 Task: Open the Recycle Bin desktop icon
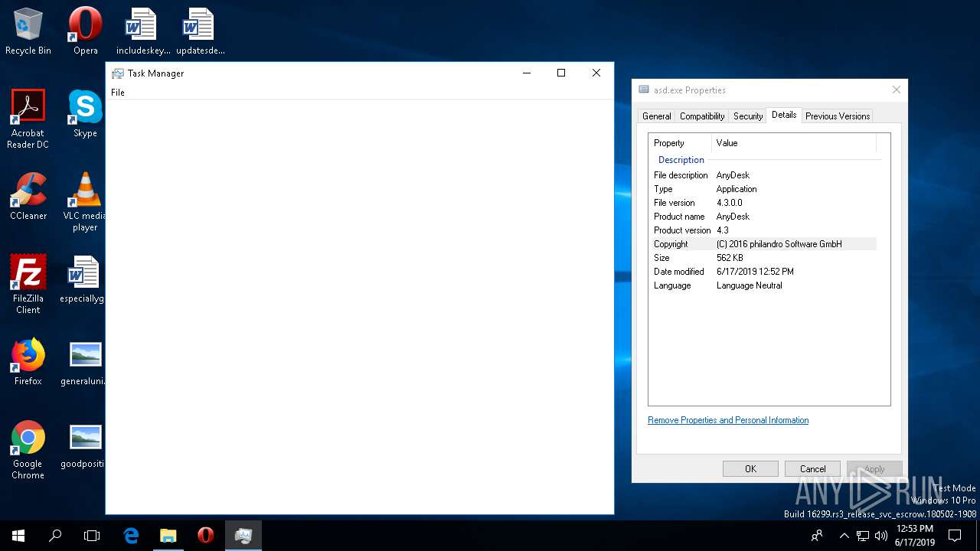(x=28, y=31)
